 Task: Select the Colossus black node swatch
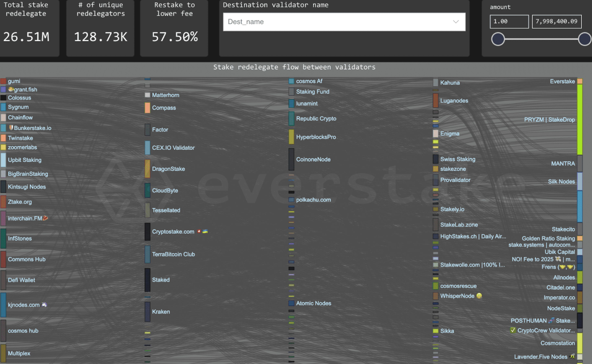[3, 98]
